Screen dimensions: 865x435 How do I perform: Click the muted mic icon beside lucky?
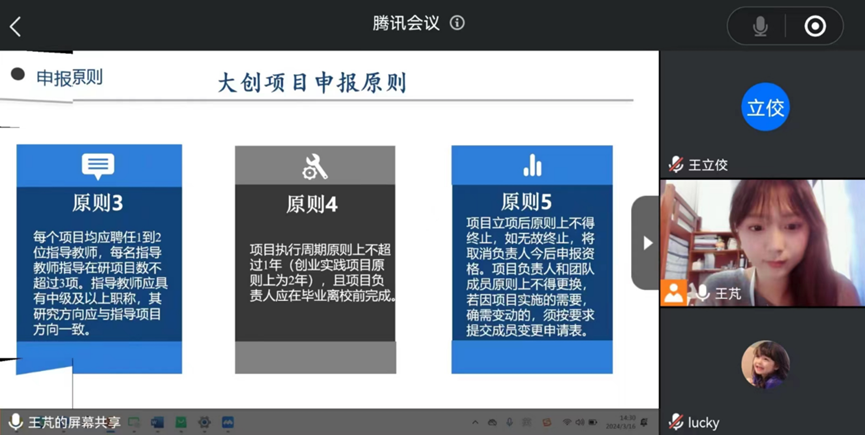click(676, 422)
